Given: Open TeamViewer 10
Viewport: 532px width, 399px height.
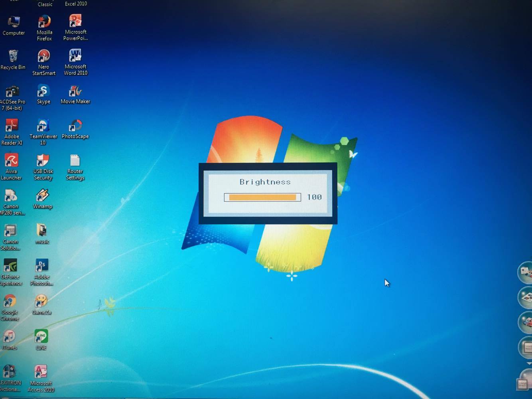Looking at the screenshot, I should tap(43, 132).
